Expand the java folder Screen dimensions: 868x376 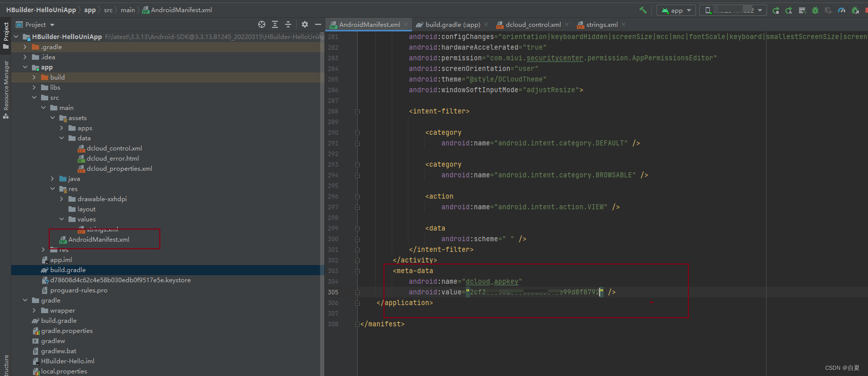click(x=52, y=178)
